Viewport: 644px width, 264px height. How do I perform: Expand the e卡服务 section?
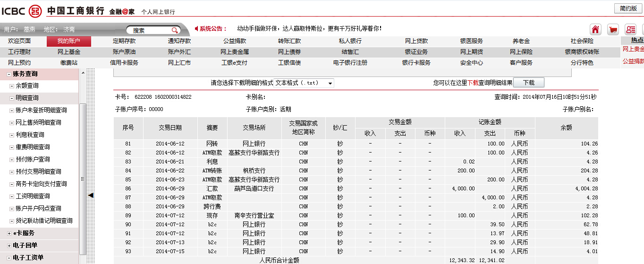(x=9, y=233)
